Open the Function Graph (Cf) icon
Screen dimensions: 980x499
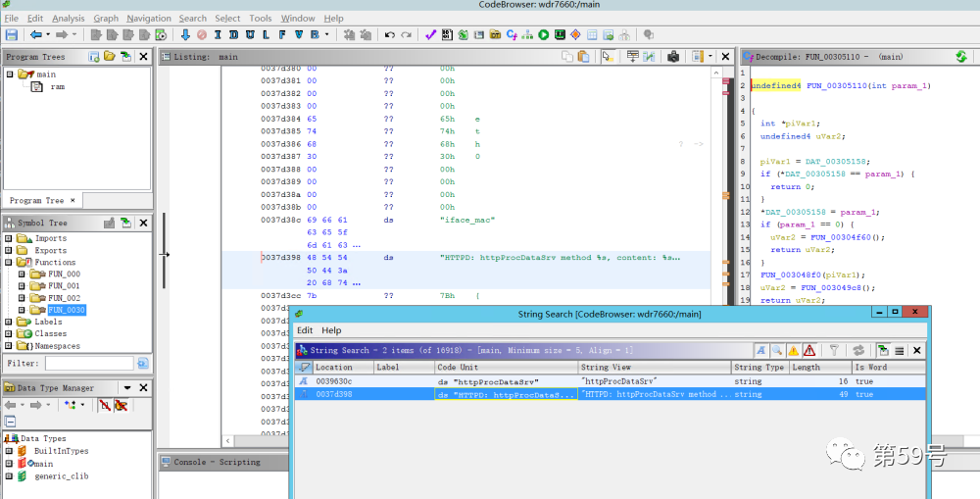(x=512, y=35)
